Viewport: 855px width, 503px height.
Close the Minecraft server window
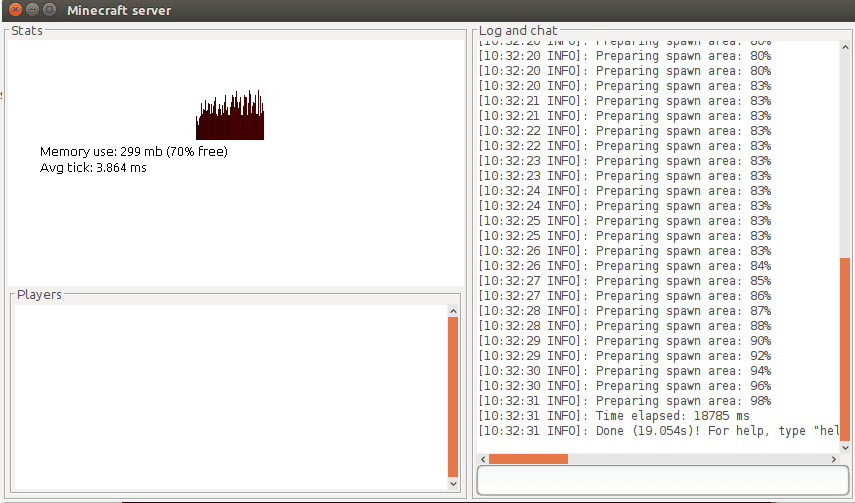click(13, 10)
